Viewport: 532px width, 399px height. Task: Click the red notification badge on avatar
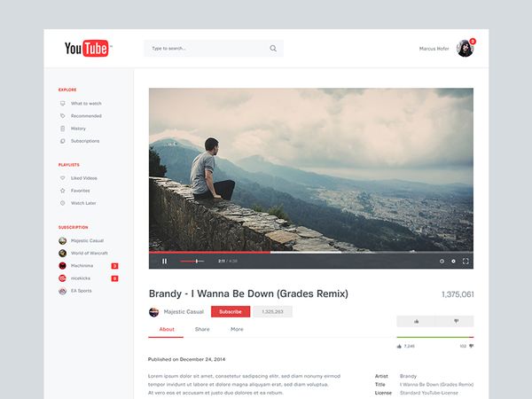tap(473, 42)
